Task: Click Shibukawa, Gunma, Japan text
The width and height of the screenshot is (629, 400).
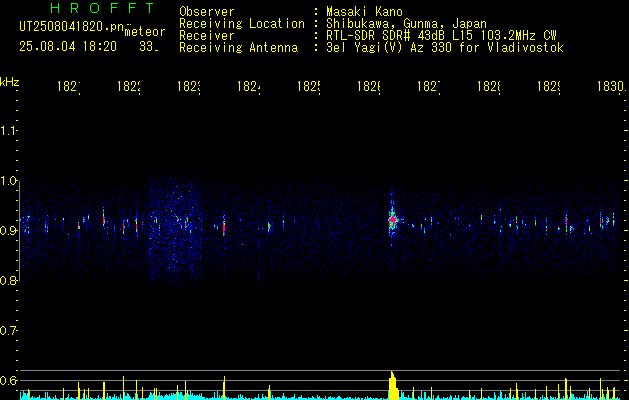Action: (x=406, y=24)
